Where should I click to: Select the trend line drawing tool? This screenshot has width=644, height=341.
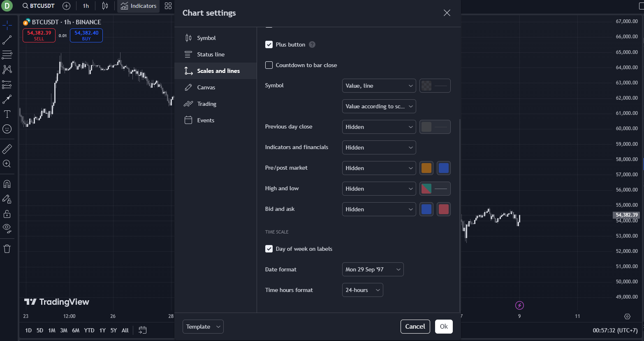[7, 40]
